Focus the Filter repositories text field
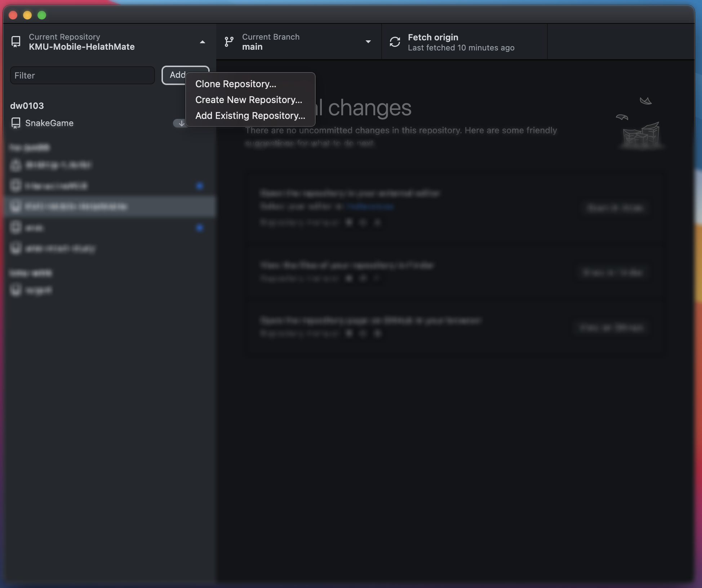 tap(82, 75)
